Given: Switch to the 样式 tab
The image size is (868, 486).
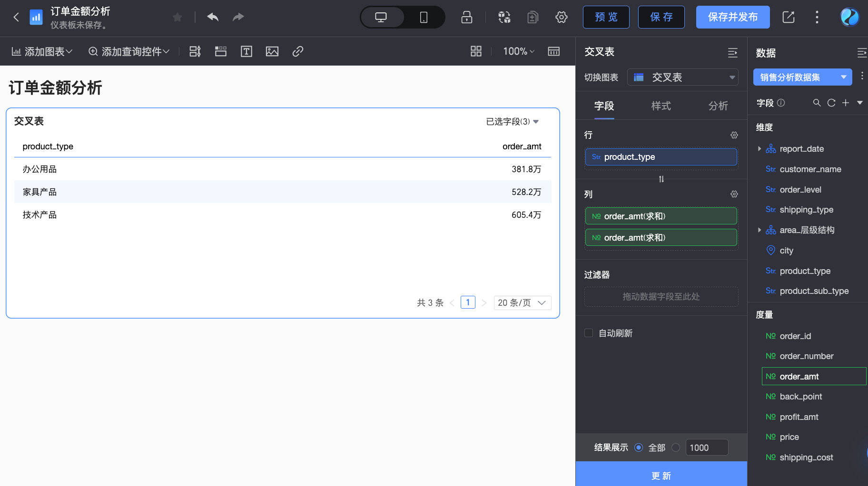Looking at the screenshot, I should (x=661, y=106).
